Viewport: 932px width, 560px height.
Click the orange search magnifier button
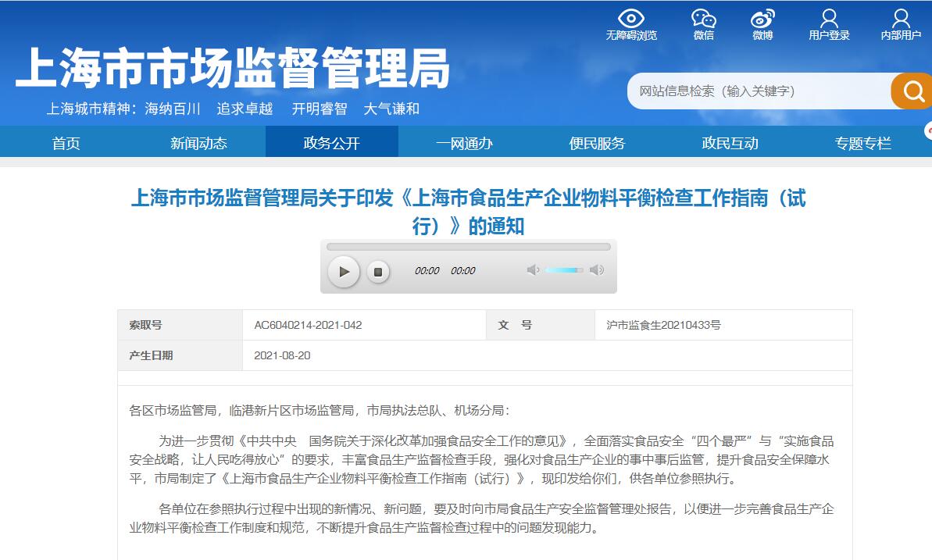coord(912,91)
